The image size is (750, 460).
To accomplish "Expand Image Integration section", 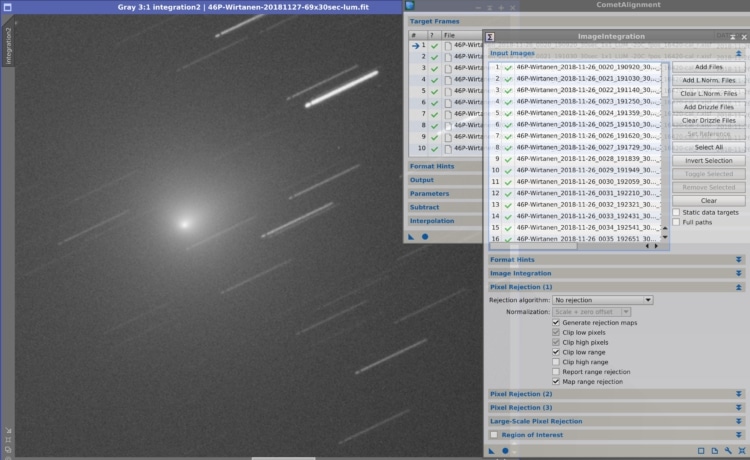I will 739,274.
